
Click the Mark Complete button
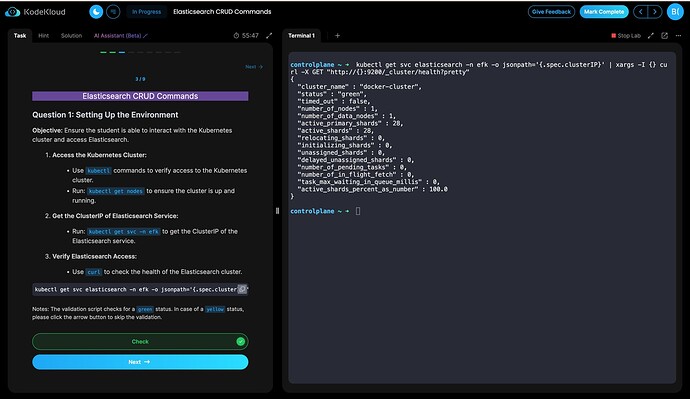click(x=604, y=12)
